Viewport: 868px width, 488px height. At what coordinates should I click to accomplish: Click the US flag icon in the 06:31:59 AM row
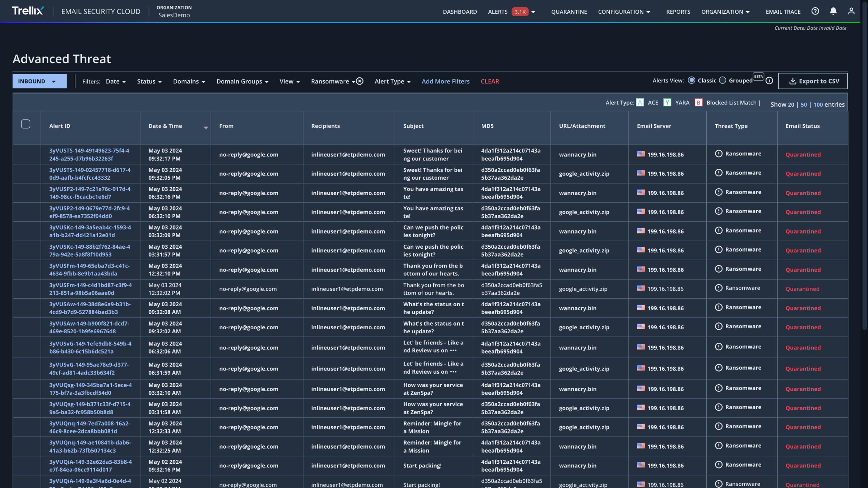tap(641, 368)
